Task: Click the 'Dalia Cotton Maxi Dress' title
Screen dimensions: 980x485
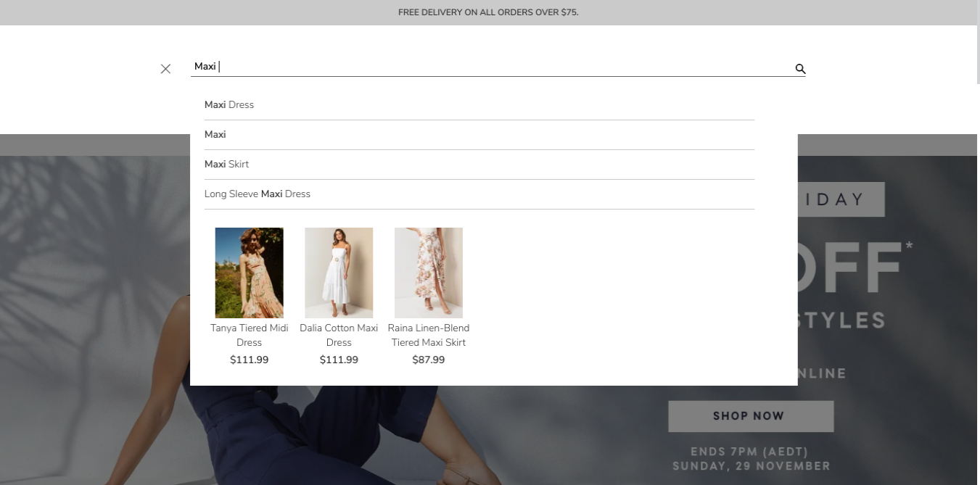Action: (339, 335)
